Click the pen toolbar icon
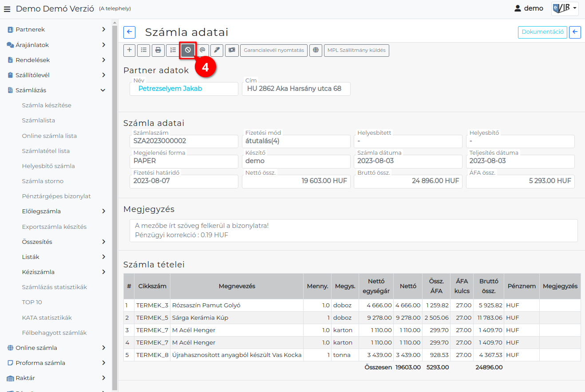Image resolution: width=585 pixels, height=392 pixels. [217, 50]
